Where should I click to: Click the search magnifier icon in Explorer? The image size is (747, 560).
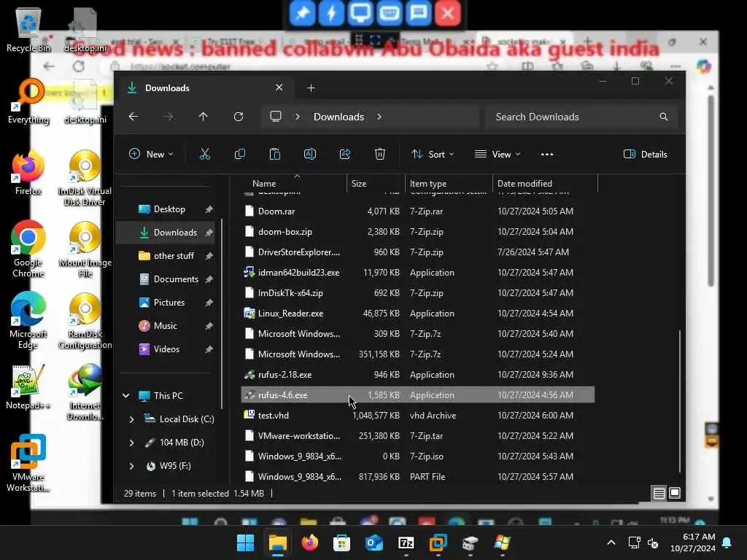664,117
